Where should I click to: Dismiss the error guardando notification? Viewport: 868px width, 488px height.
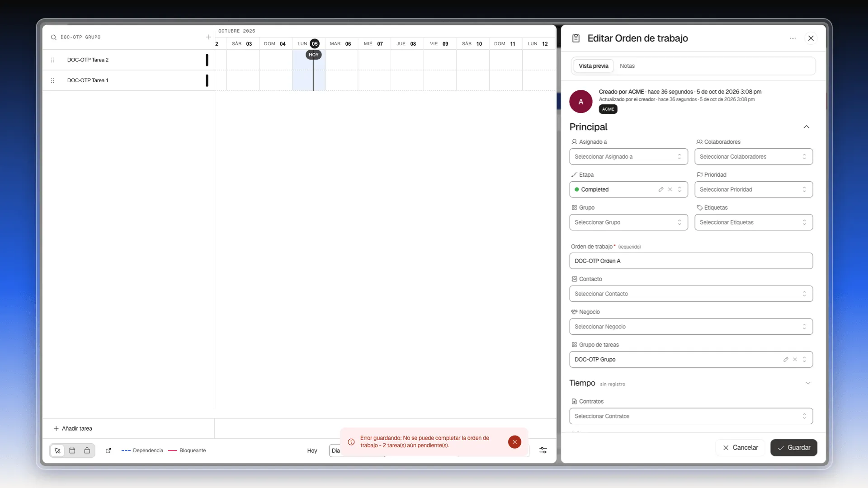coord(514,442)
